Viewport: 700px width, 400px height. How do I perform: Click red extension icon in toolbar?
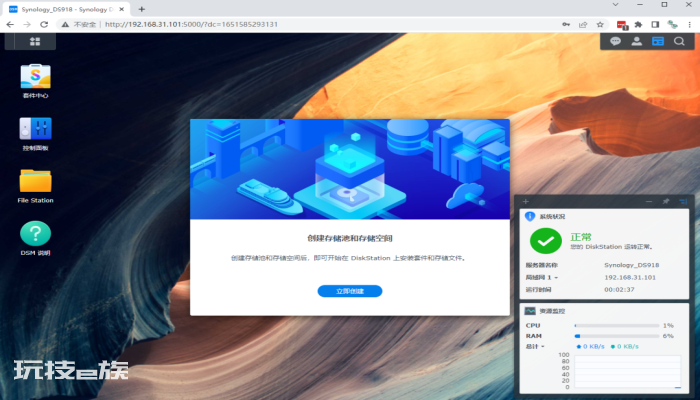(622, 25)
